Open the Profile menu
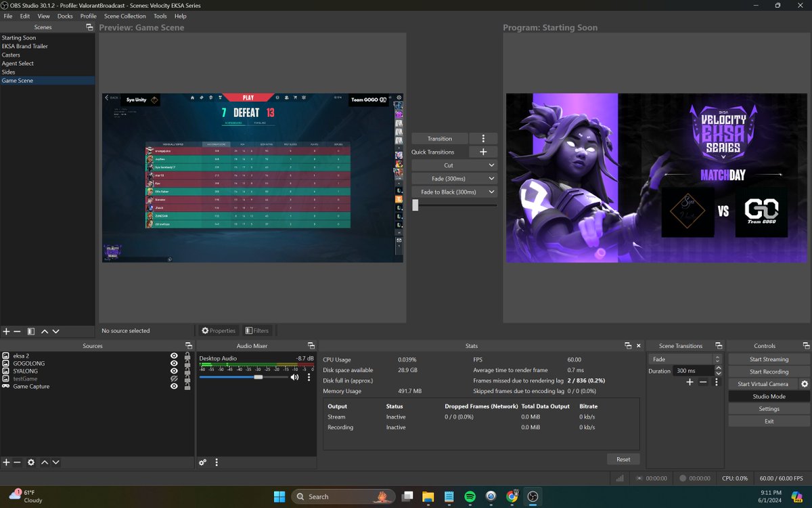The image size is (812, 508). [88, 16]
